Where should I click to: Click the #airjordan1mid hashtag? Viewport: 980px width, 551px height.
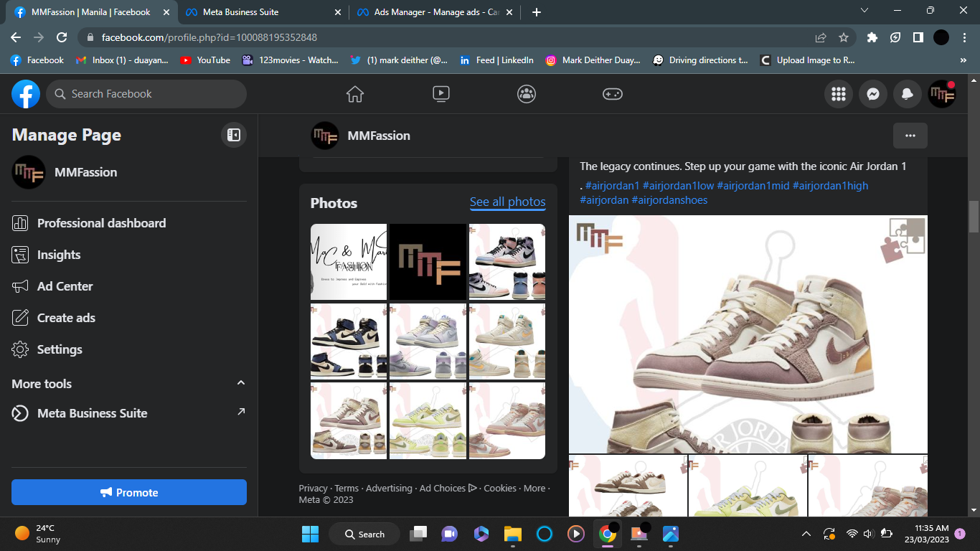(x=753, y=186)
